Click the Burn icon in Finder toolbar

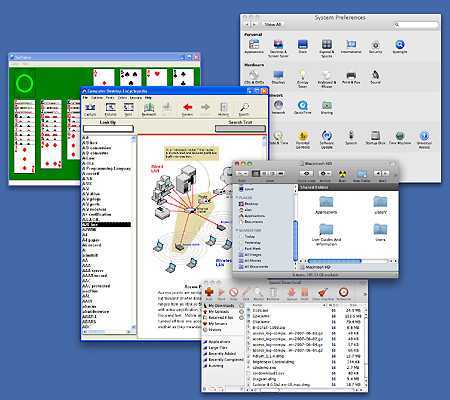coord(342,173)
